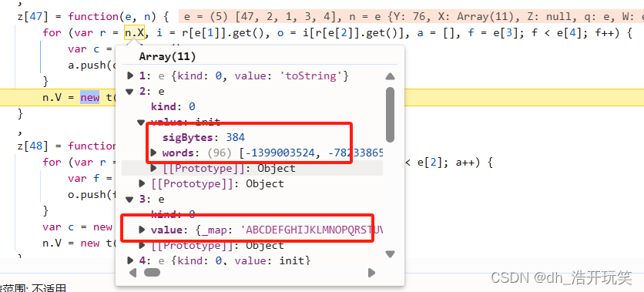The width and height of the screenshot is (644, 292).
Task: Collapse array entry 2 in popup
Action: click(x=129, y=92)
